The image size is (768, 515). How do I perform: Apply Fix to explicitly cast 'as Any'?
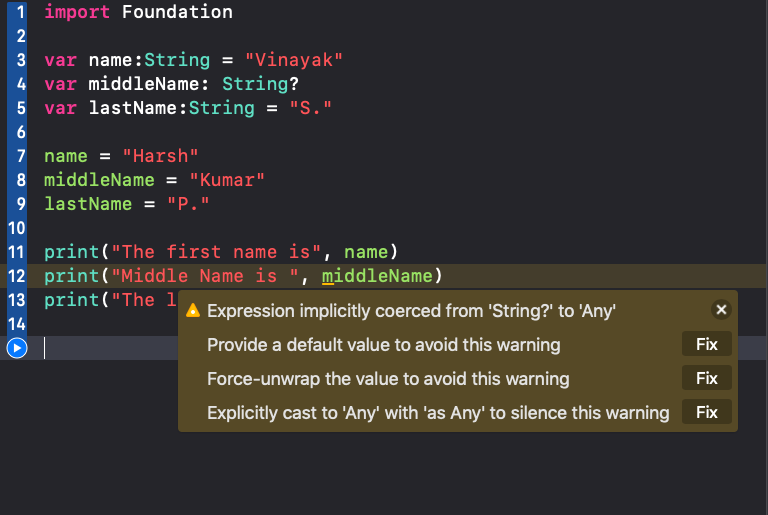tap(707, 412)
